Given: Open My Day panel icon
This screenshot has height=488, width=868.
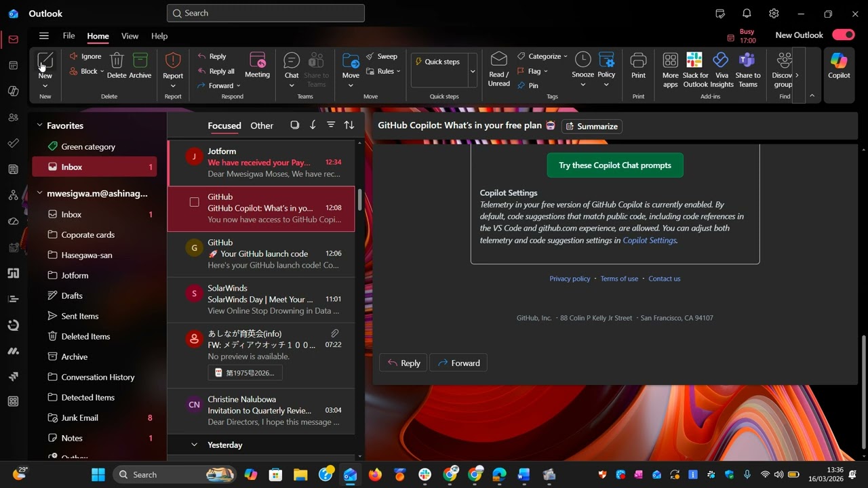Looking at the screenshot, I should [x=720, y=14].
